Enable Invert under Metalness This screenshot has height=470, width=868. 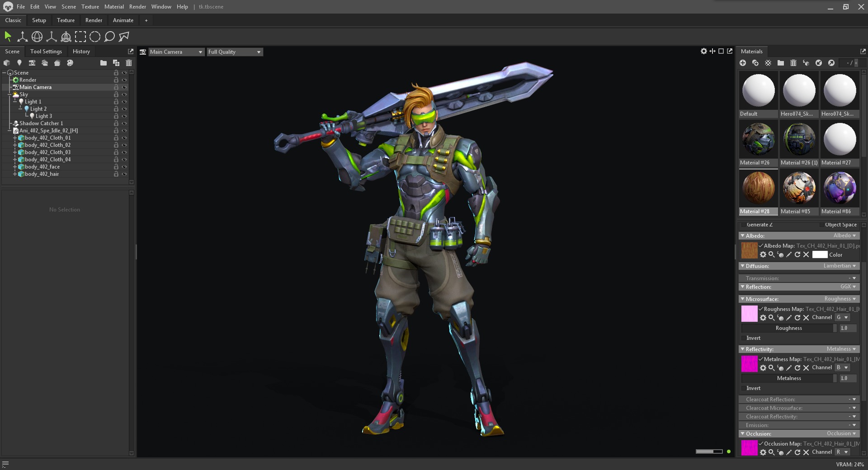click(744, 388)
